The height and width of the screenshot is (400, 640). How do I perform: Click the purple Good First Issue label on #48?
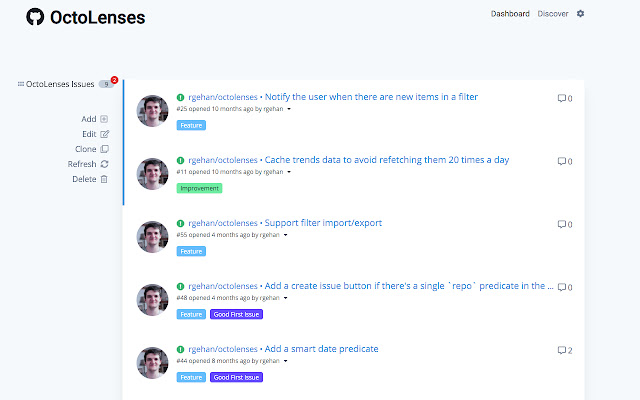point(236,314)
